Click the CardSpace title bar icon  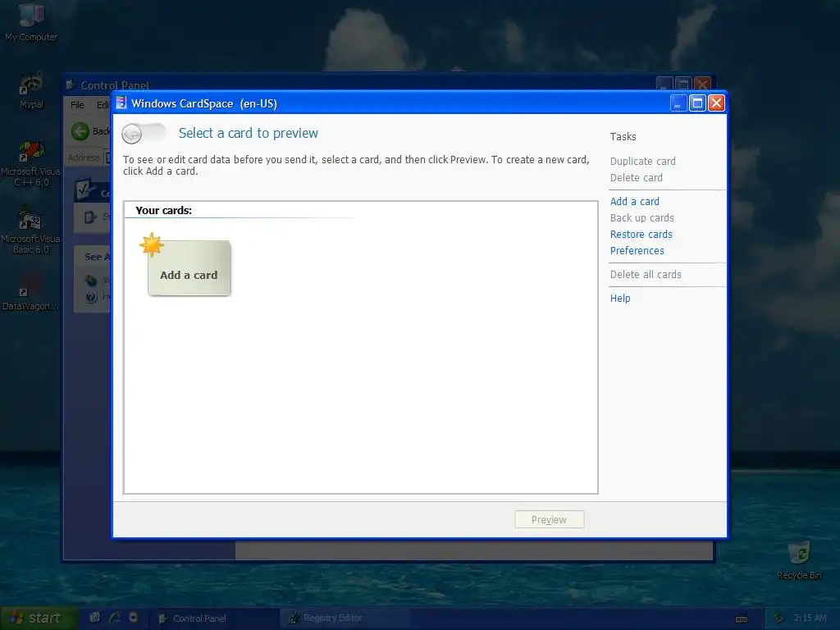[121, 103]
